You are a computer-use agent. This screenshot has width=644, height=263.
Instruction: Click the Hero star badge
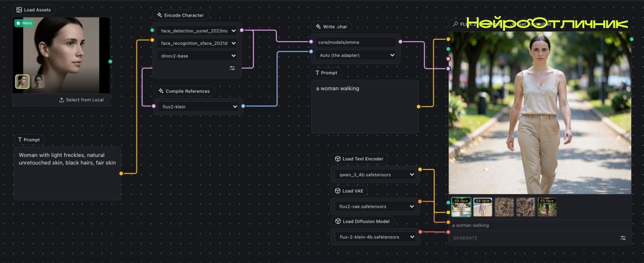24,23
